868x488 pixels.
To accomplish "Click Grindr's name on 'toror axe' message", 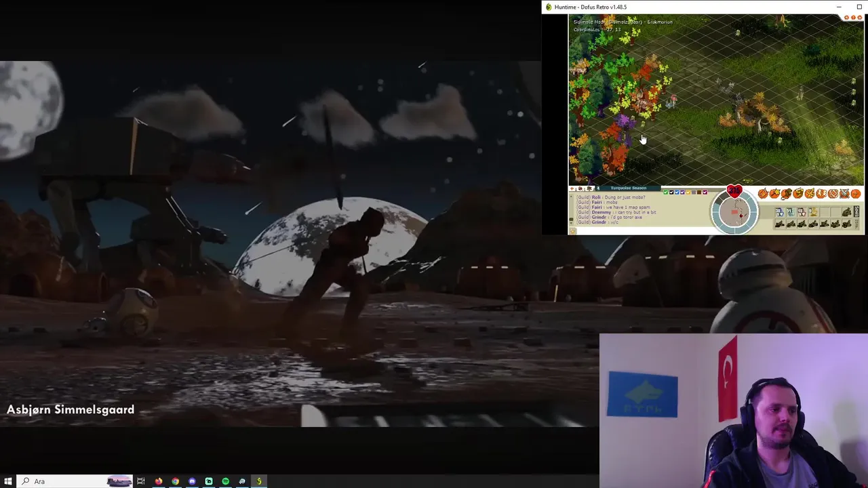I will (x=599, y=218).
